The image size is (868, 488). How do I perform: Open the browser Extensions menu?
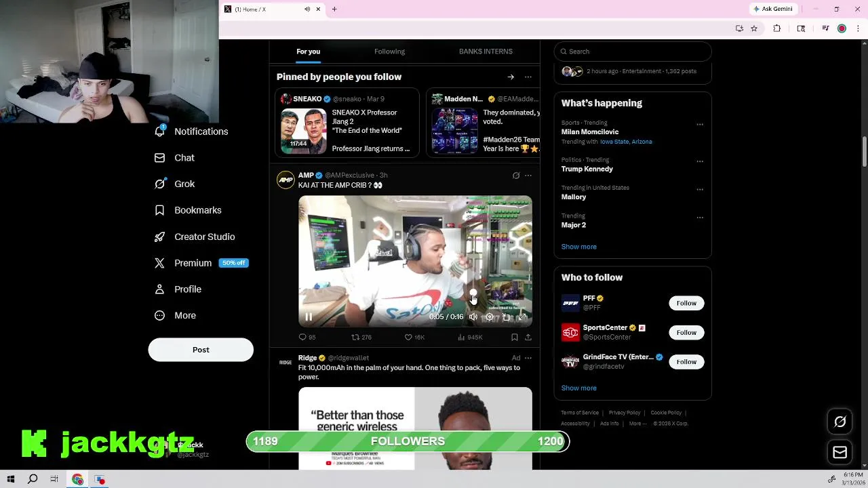pos(777,28)
